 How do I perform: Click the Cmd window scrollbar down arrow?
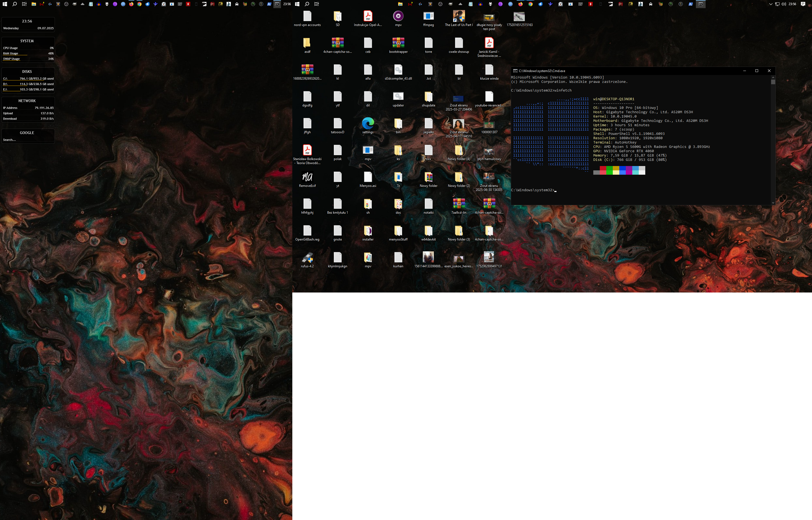(773, 203)
